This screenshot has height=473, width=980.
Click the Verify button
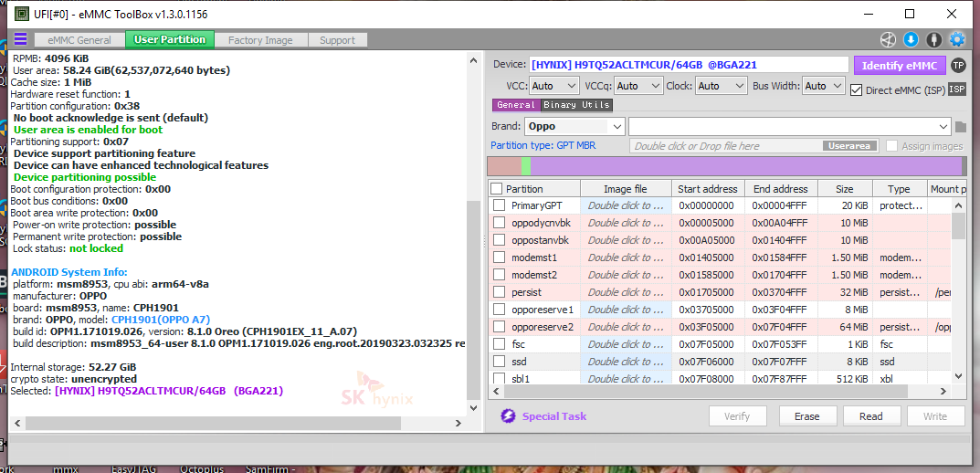coord(737,416)
